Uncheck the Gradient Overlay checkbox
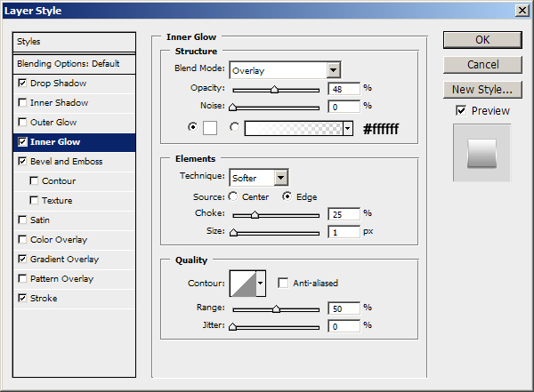This screenshot has width=534, height=392. click(22, 259)
